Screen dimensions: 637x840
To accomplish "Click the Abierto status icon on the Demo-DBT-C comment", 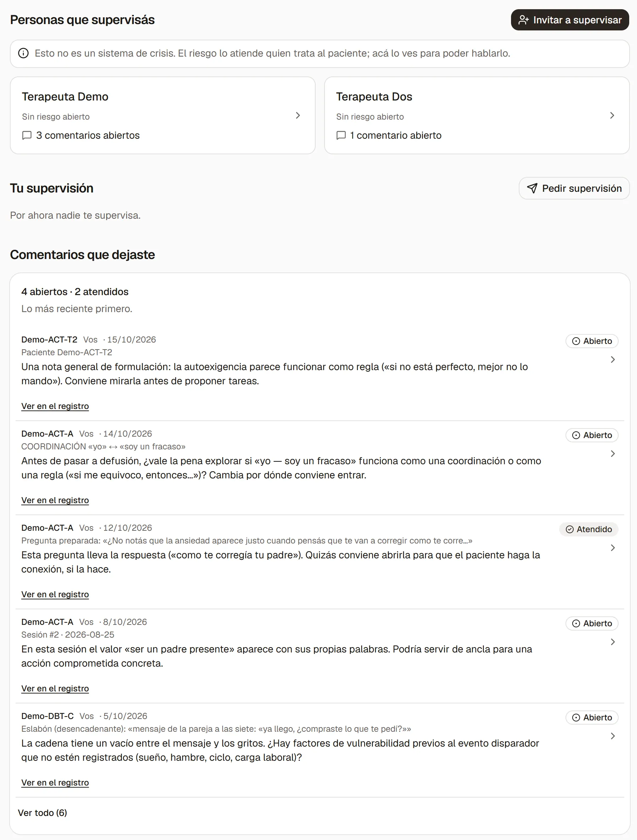I will 576,718.
